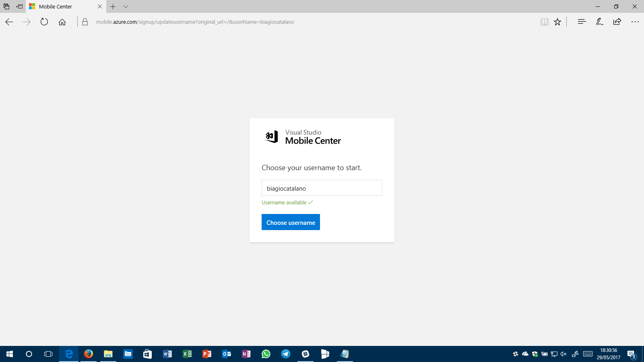Expand the tab previews chevron
The width and height of the screenshot is (644, 362).
[126, 6]
